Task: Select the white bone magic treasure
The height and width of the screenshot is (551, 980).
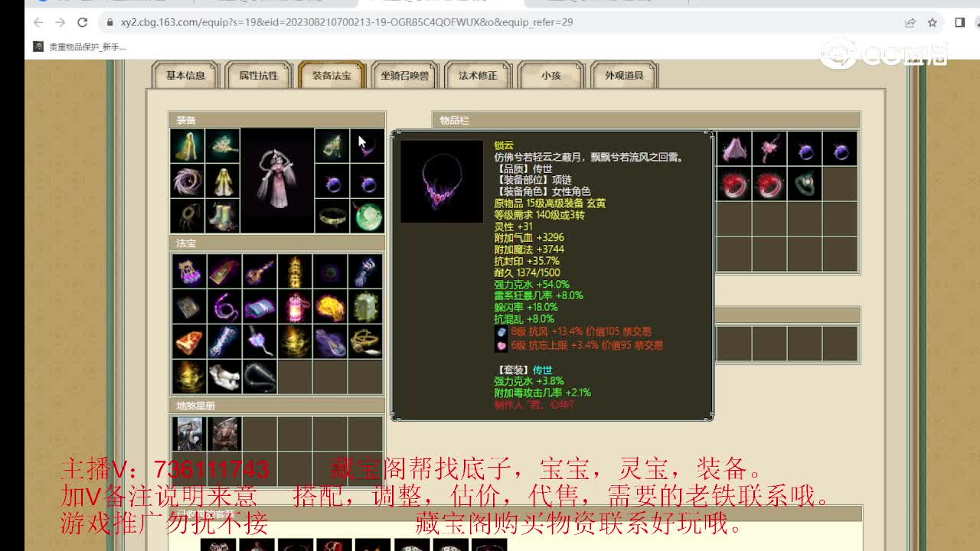Action: click(224, 377)
